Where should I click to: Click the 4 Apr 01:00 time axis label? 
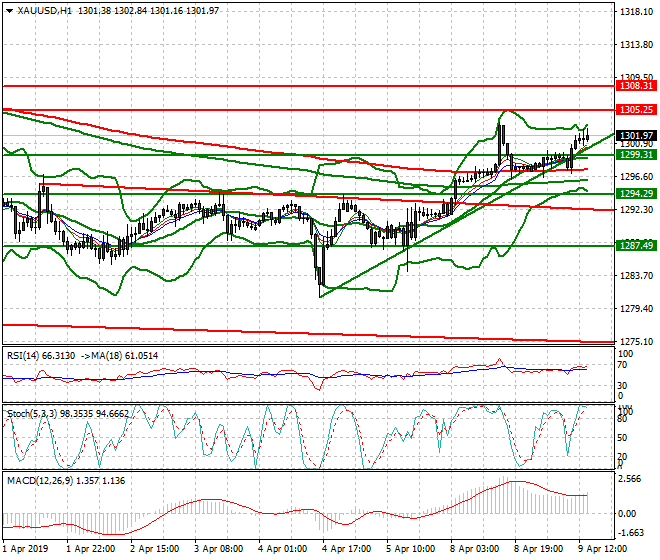pos(282,549)
